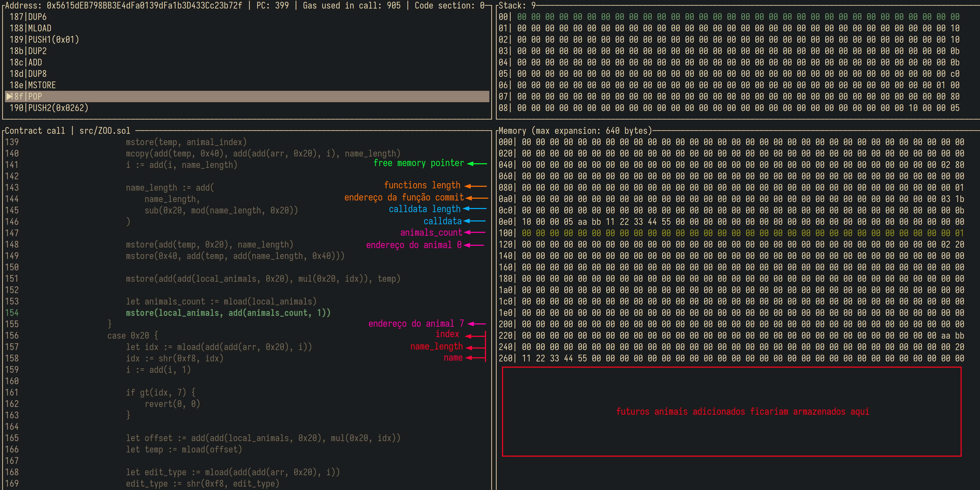Image resolution: width=980 pixels, height=490 pixels.
Task: Click highlighted source line 154 mstore statement
Action: click(228, 313)
